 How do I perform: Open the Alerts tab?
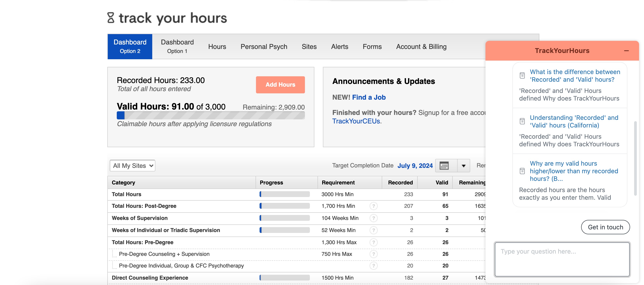tap(340, 47)
